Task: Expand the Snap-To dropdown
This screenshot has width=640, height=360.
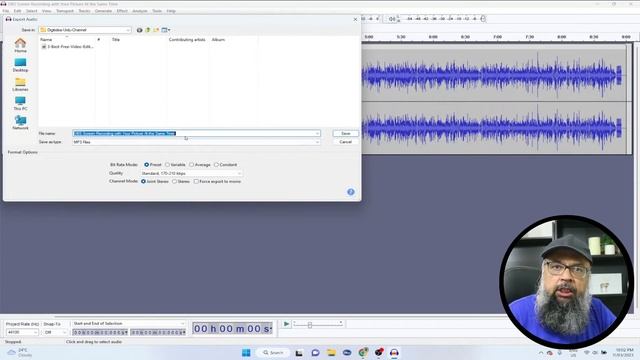Action: pos(64,332)
